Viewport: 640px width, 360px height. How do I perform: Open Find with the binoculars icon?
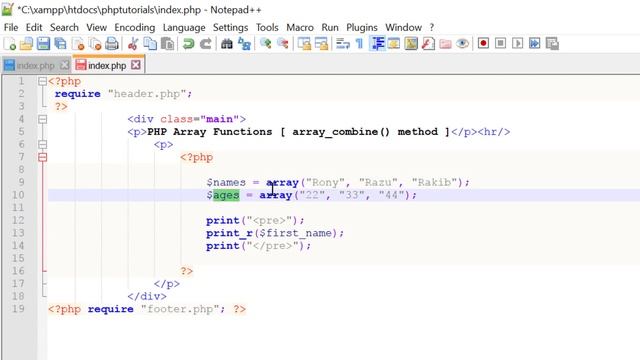(227, 44)
